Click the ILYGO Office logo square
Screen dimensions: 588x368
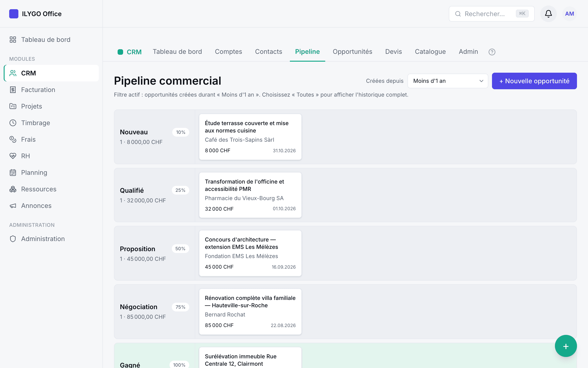[14, 14]
